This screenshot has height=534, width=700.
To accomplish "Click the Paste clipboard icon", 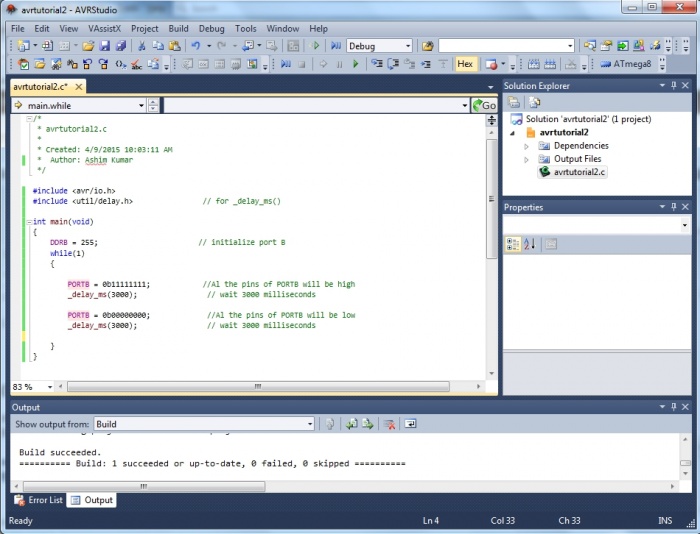I will point(174,46).
